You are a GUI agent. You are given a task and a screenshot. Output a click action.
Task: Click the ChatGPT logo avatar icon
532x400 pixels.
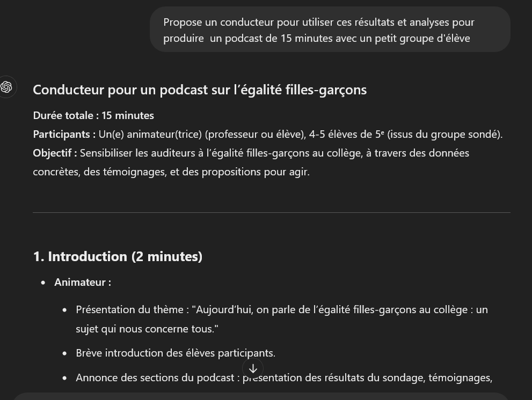coord(6,87)
